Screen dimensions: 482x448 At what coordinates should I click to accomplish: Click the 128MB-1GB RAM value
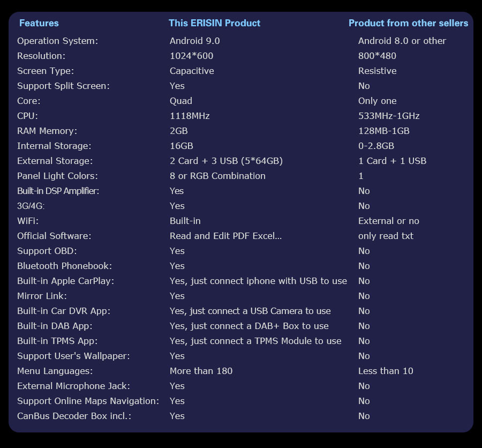pyautogui.click(x=383, y=131)
